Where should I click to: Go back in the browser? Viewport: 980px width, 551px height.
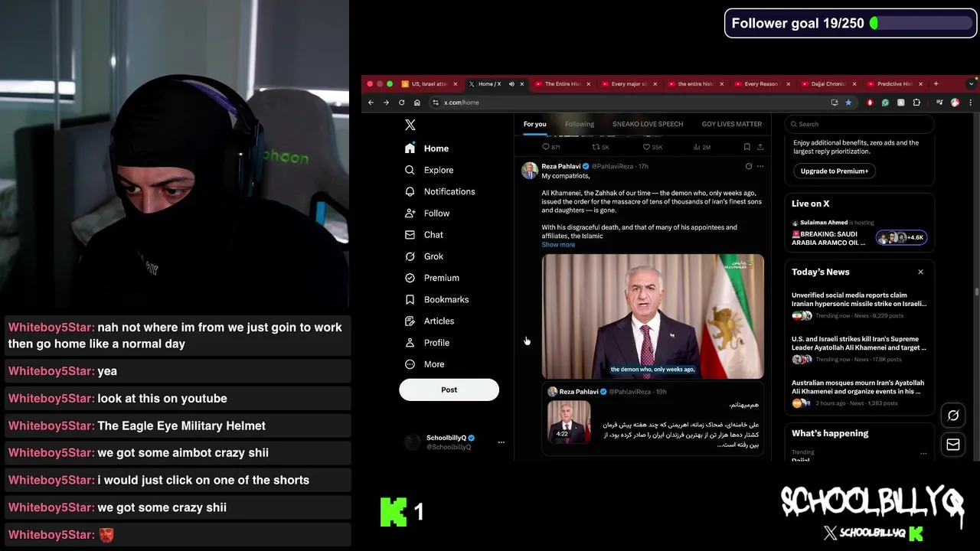point(371,103)
